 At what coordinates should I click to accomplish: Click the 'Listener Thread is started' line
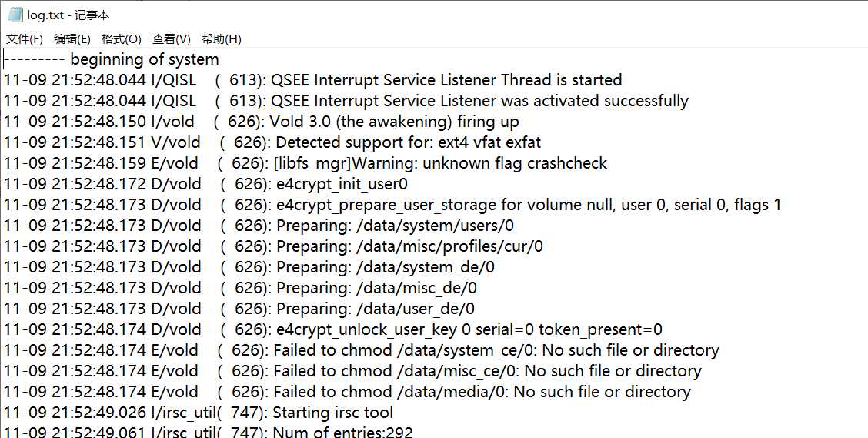coord(312,80)
